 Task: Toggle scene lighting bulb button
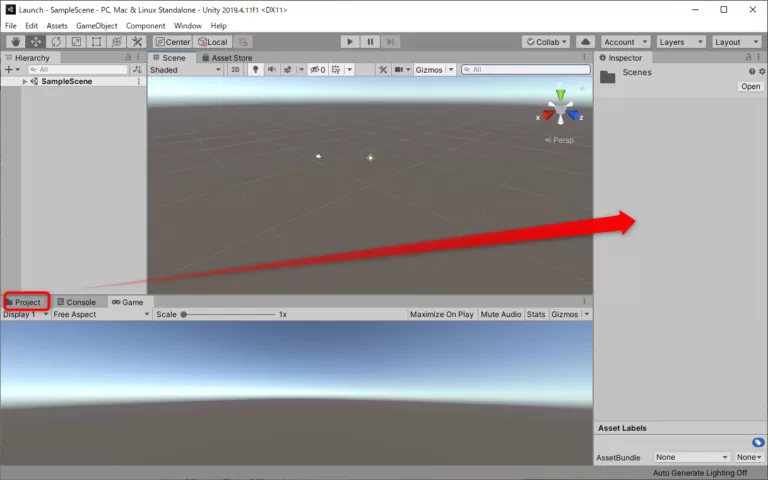255,70
